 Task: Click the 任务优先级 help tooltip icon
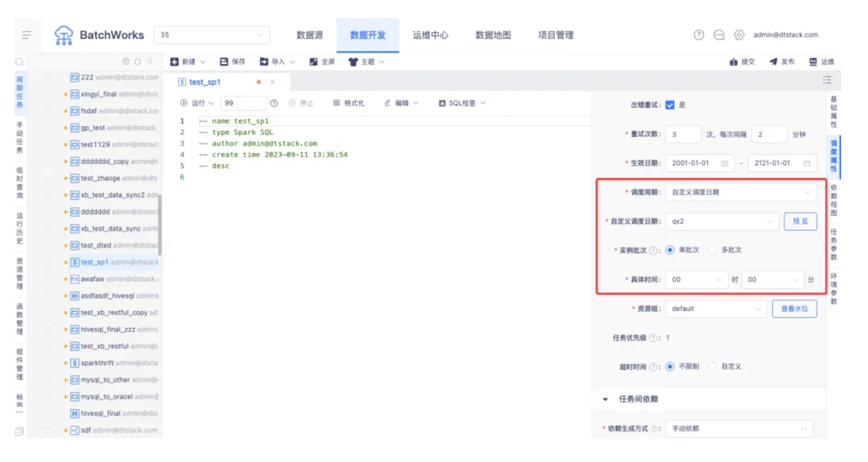654,338
